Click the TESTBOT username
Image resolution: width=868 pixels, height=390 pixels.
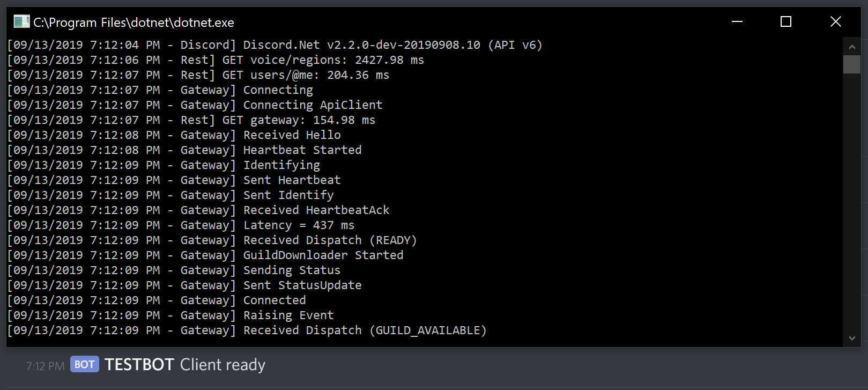139,364
